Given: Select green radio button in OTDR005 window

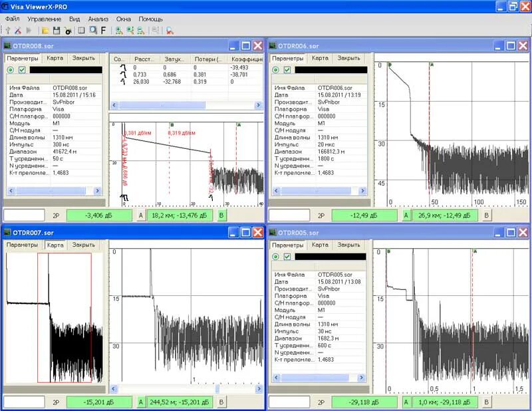Looking at the screenshot, I should (276, 257).
